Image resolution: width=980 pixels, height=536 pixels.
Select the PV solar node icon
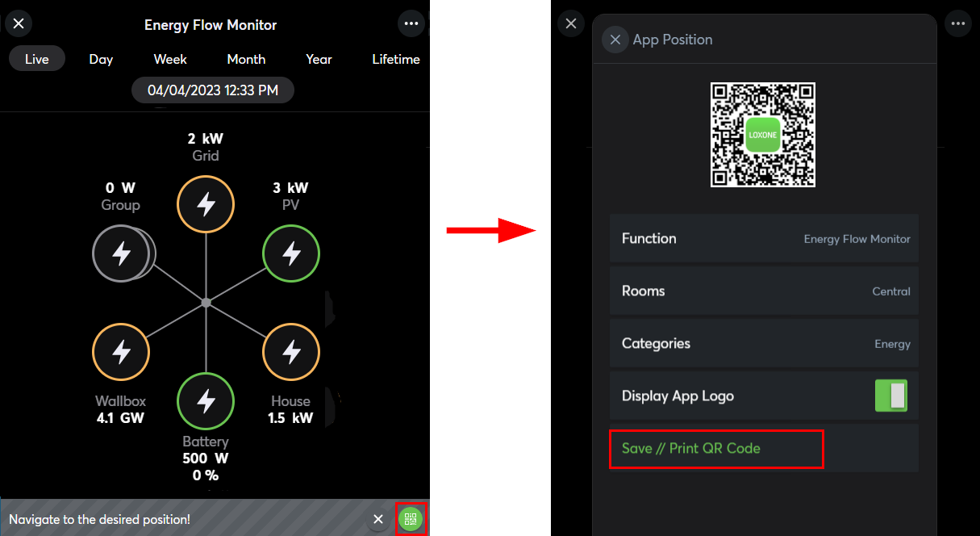(291, 253)
